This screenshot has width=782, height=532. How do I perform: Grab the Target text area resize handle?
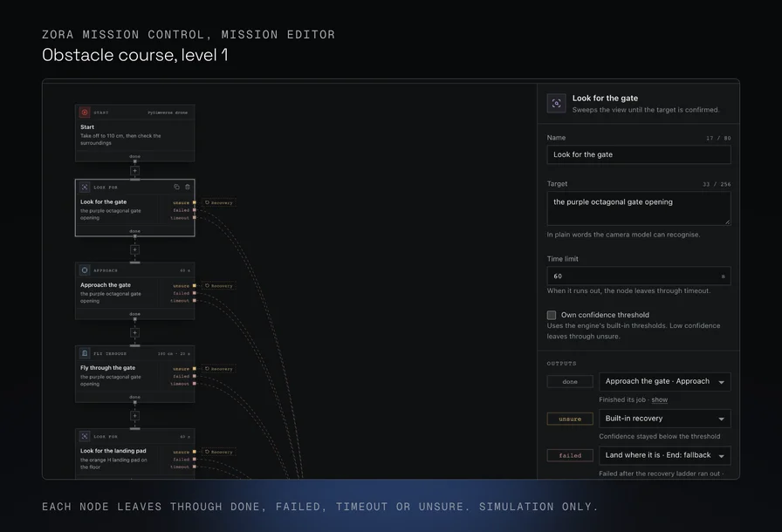coord(728,222)
